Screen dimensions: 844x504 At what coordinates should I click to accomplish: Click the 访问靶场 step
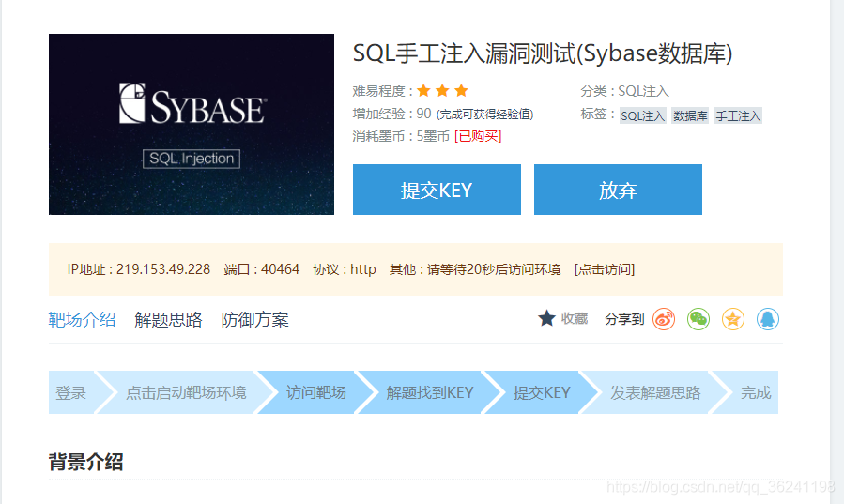pyautogui.click(x=316, y=392)
